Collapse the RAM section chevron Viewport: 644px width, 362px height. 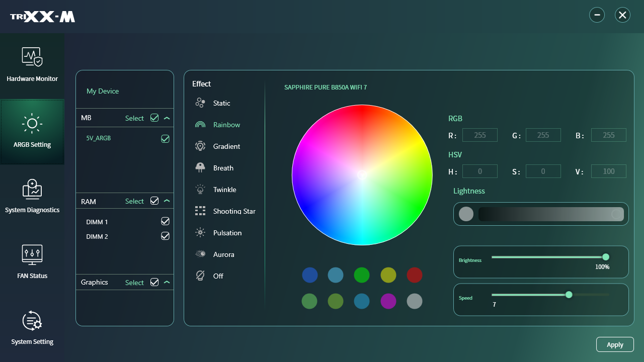[x=167, y=201]
